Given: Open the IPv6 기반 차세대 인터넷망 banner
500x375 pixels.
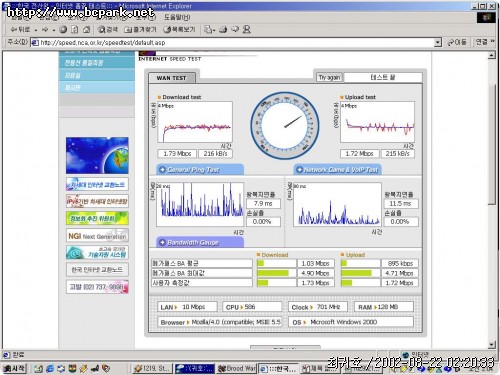Looking at the screenshot, I should (x=97, y=201).
